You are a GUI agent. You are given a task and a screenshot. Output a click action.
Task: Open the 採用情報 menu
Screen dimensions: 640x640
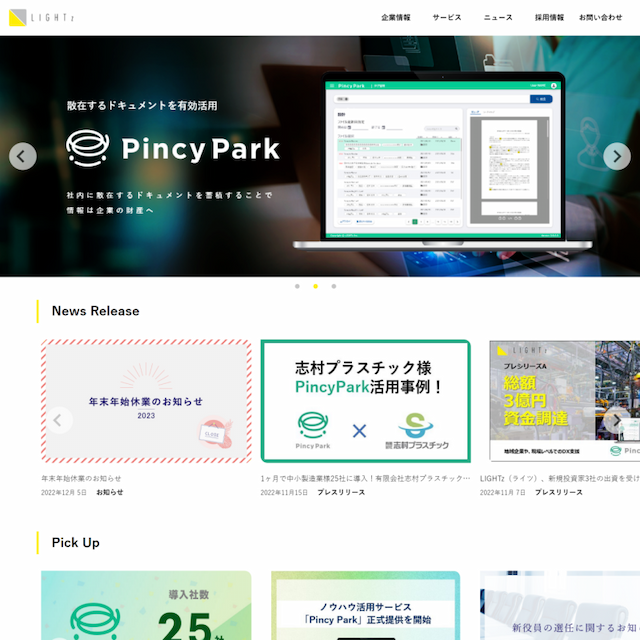[549, 18]
